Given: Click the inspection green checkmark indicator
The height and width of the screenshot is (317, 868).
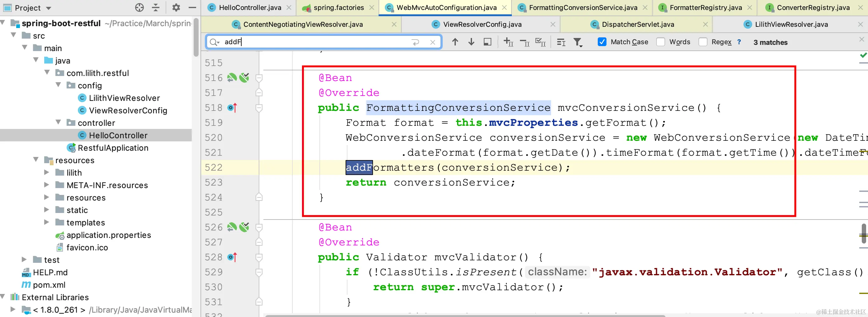Looking at the screenshot, I should click(863, 55).
